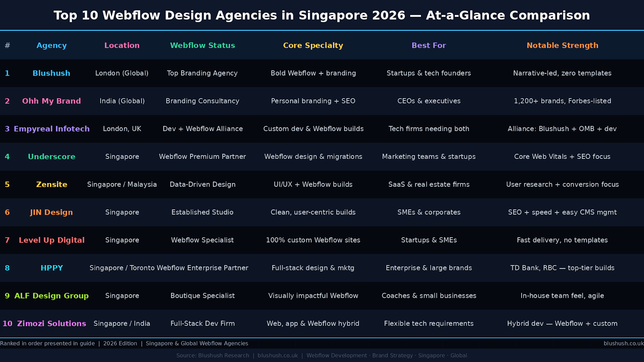The image size is (644, 362).
Task: Click 'India (Global)' location cell
Action: click(122, 101)
